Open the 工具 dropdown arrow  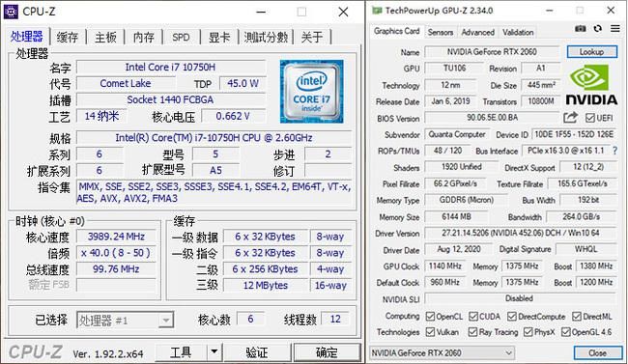coord(214,352)
